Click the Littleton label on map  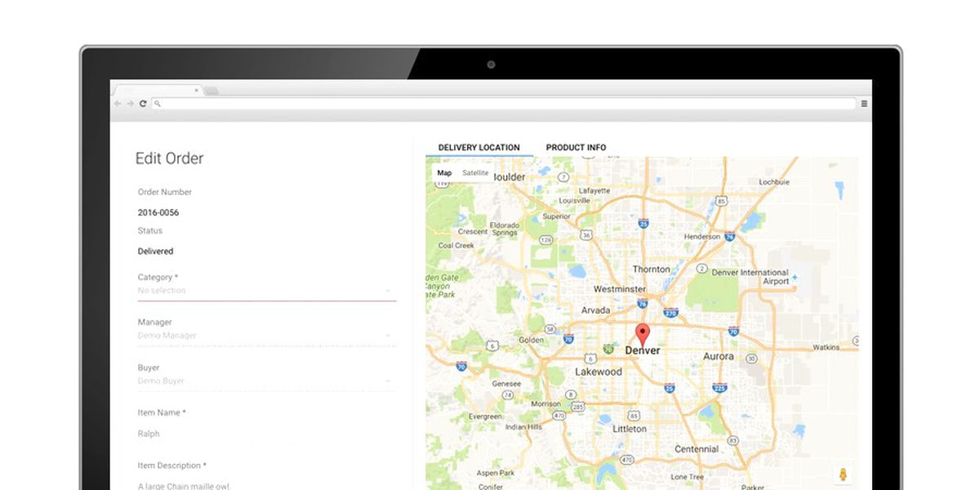630,429
